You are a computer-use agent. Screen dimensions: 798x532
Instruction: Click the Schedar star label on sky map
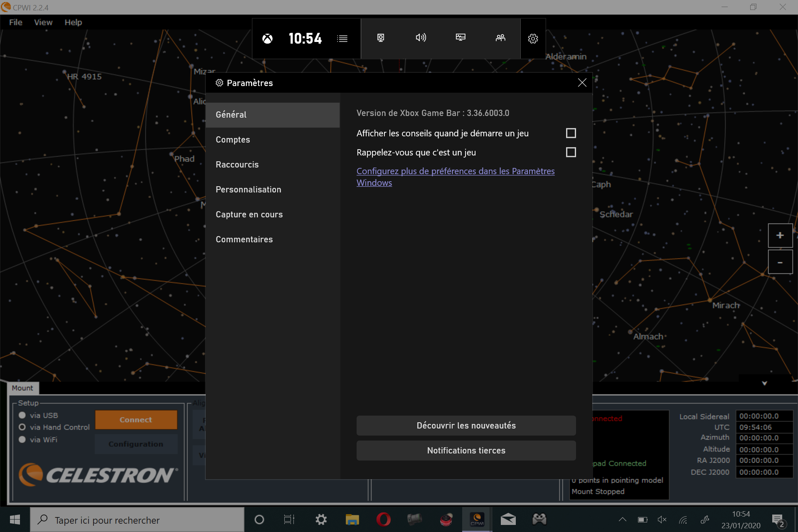616,214
